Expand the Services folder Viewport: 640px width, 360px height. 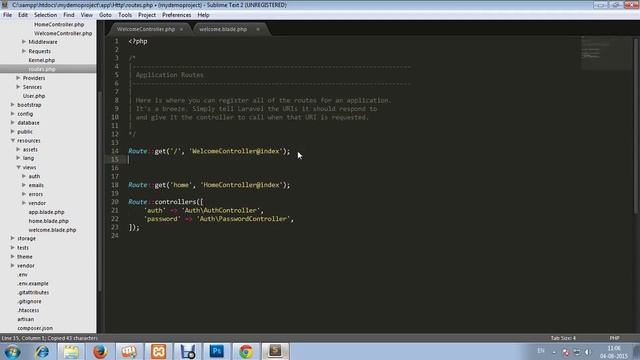click(x=18, y=87)
